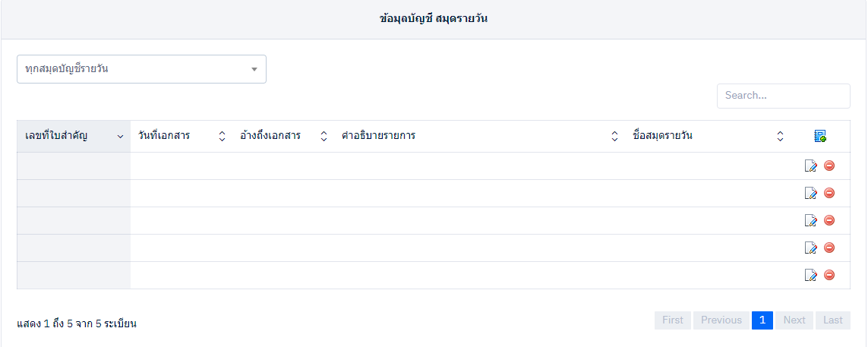Screen dimensions: 868x347
Task: Click the edit icon in the first row
Action: tap(810, 166)
